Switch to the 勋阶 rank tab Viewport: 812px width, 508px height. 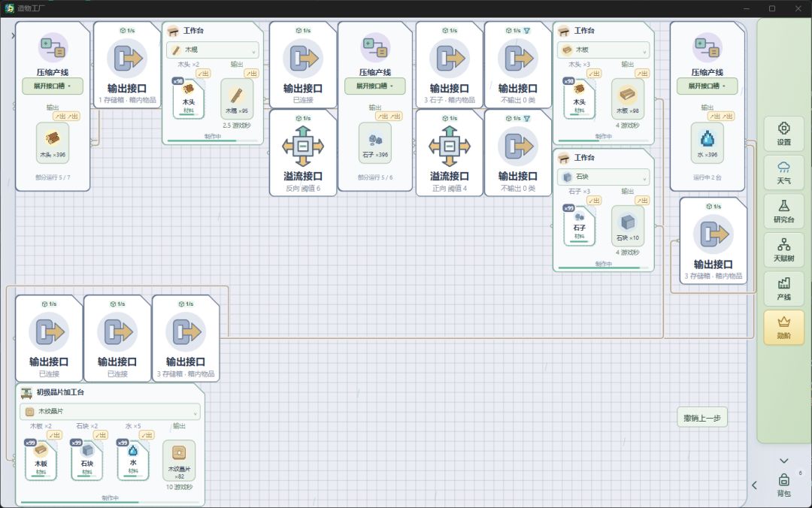783,328
